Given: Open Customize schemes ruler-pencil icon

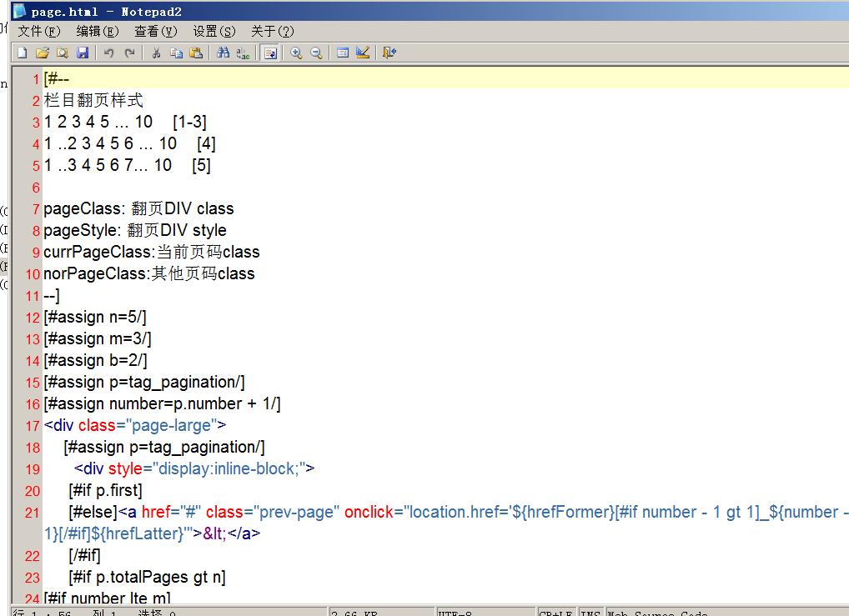Looking at the screenshot, I should pos(363,53).
